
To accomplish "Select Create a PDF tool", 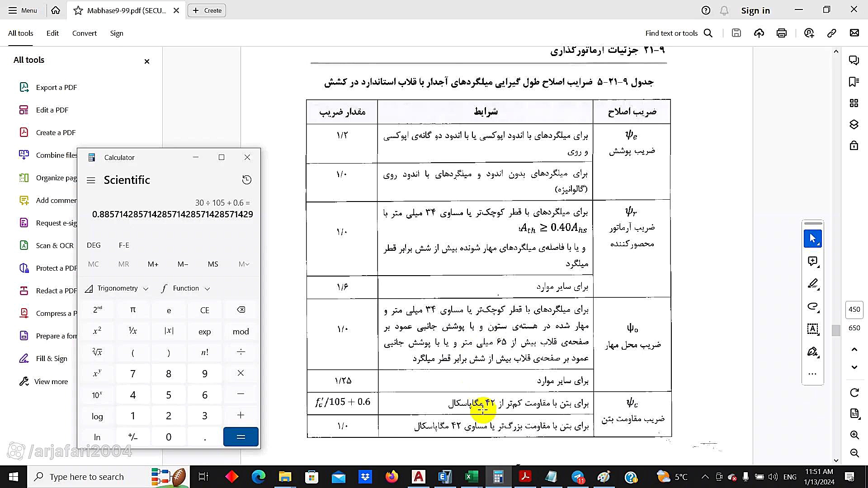I will click(47, 132).
